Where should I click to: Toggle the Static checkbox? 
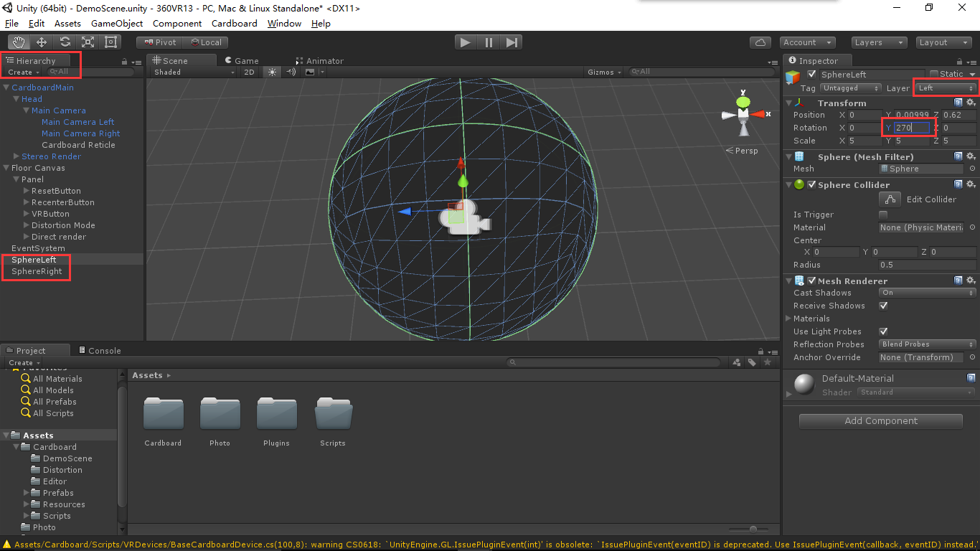pos(933,74)
